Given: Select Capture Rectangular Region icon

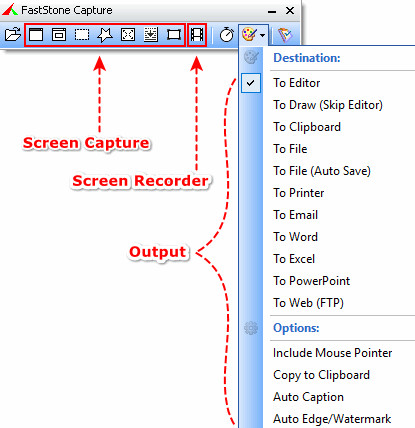Looking at the screenshot, I should [x=82, y=34].
